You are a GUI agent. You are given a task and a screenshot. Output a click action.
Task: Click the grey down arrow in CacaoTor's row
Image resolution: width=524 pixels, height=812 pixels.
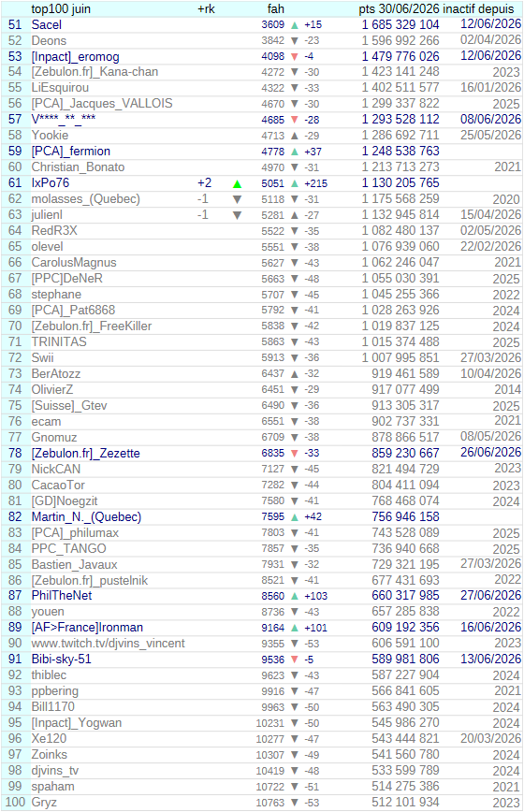tap(295, 486)
